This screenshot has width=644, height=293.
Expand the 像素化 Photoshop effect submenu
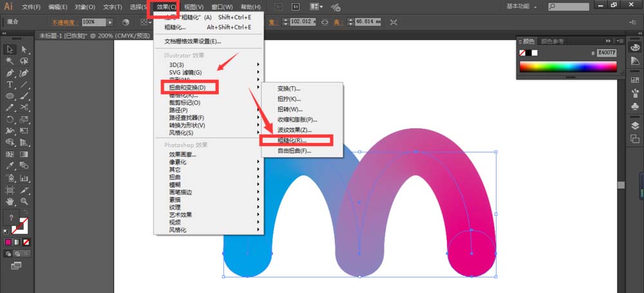209,162
